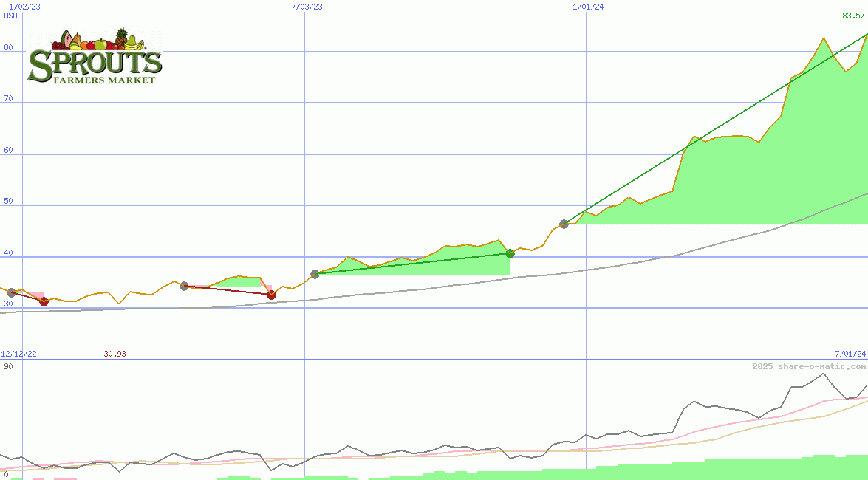Screen dimensions: 868x480
Task: Click the 1/01/24 date label
Action: pyautogui.click(x=588, y=7)
